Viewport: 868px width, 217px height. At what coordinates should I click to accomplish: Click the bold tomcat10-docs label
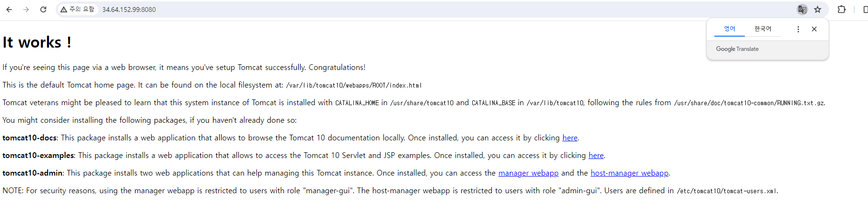coord(29,138)
